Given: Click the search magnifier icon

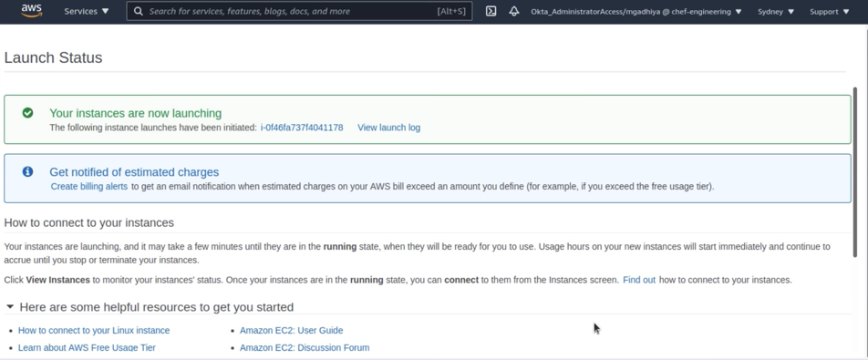Looking at the screenshot, I should point(139,11).
